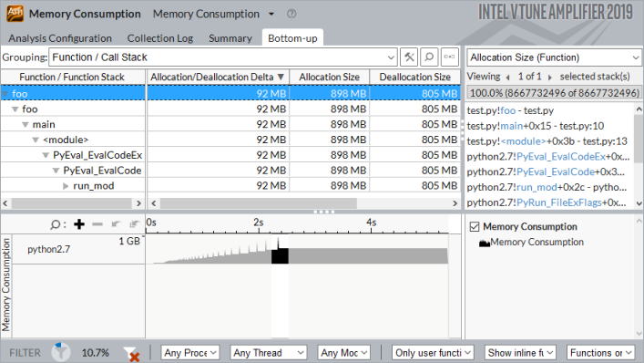
Task: Sort by Allocation/Deallocation Delta column header
Action: tap(218, 77)
